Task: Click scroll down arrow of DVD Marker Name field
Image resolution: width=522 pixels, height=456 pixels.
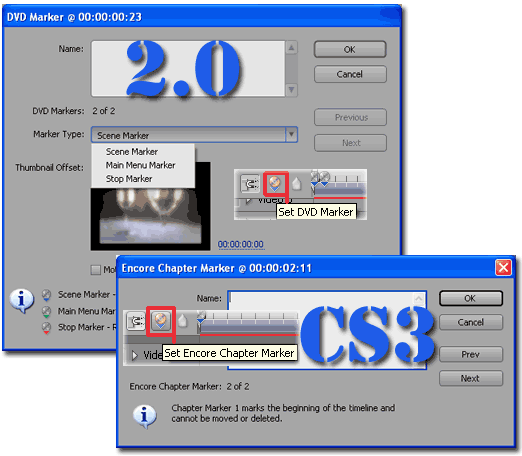Action: (x=291, y=90)
